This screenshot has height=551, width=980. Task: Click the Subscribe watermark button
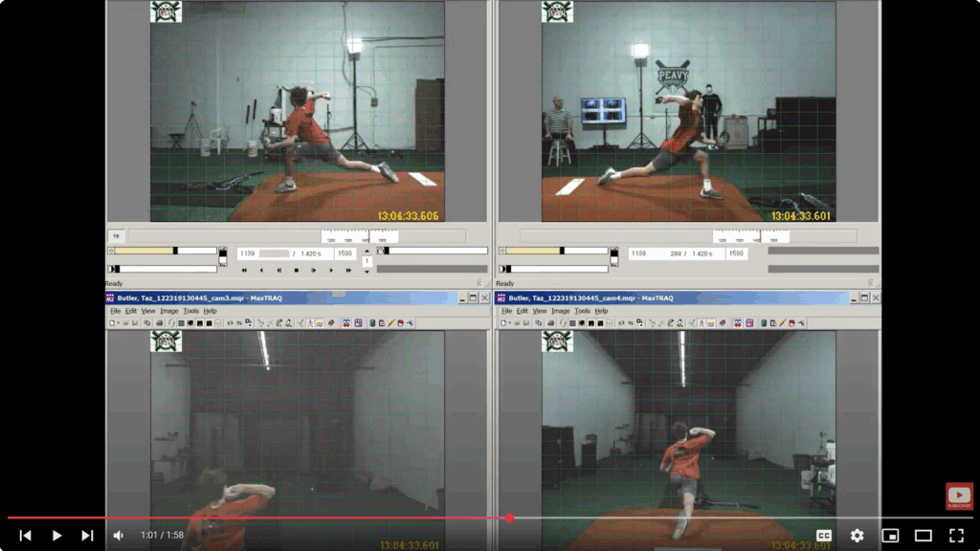[959, 496]
